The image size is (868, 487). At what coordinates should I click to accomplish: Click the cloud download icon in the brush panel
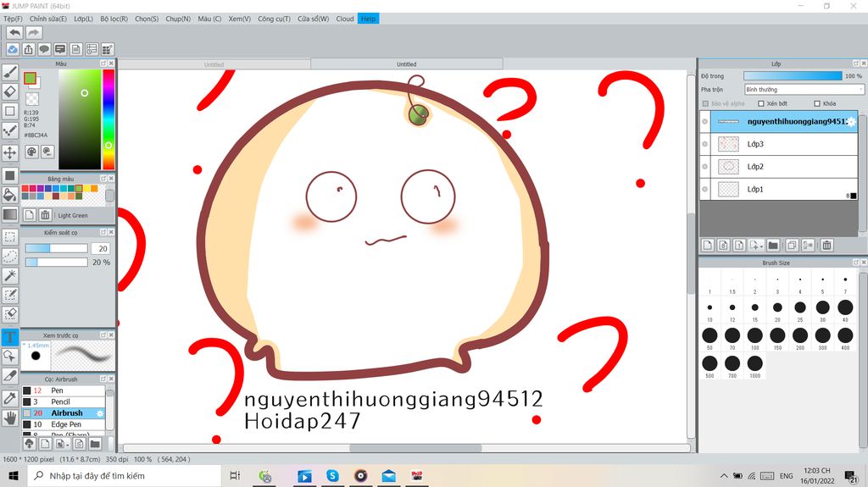(30, 443)
